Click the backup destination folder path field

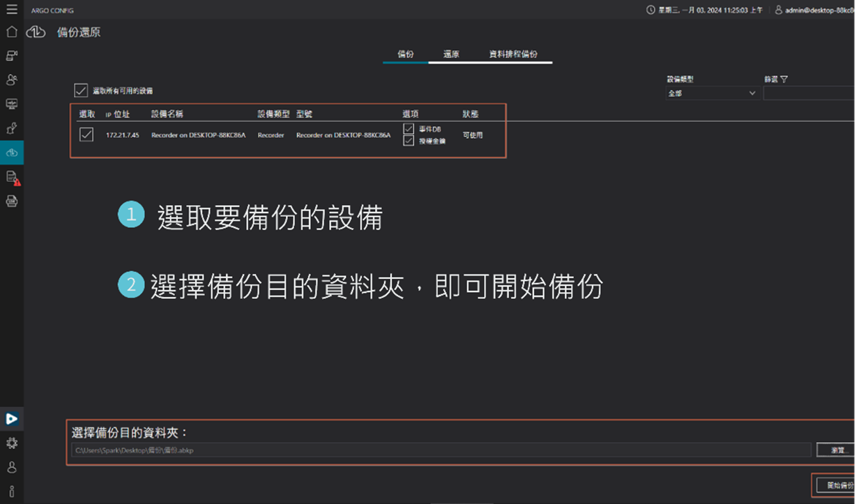(x=441, y=450)
